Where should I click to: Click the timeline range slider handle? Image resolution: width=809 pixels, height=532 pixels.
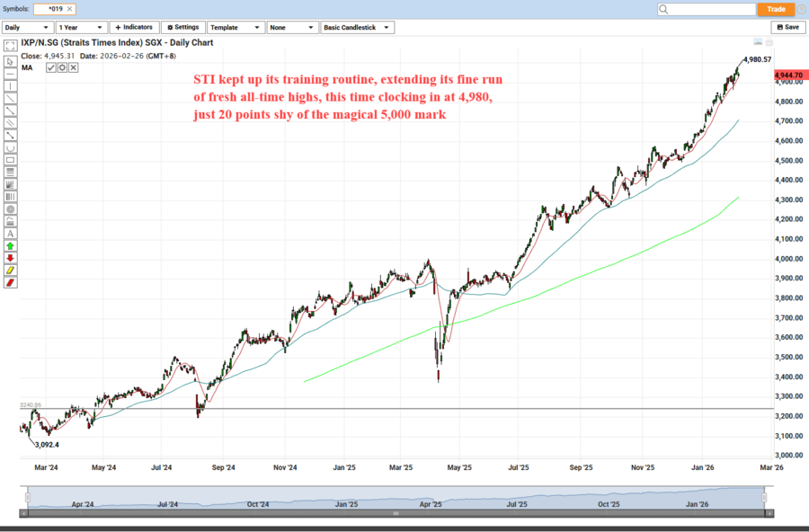[x=396, y=513]
